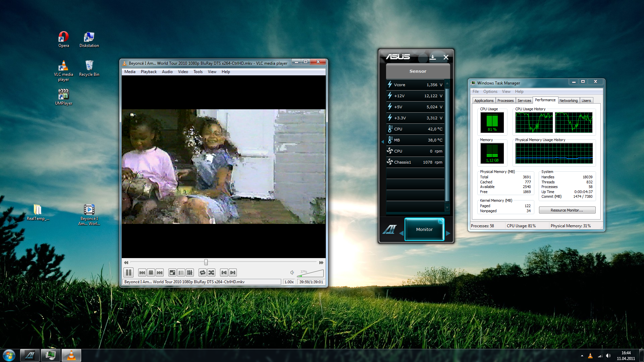Click VLC faster forward arrows
This screenshot has height=362, width=644.
click(321, 262)
